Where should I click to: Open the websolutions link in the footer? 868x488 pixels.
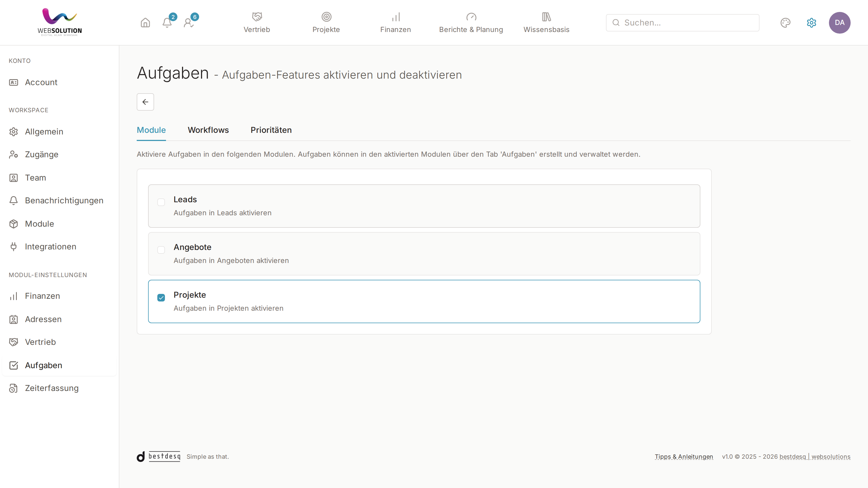[831, 457]
